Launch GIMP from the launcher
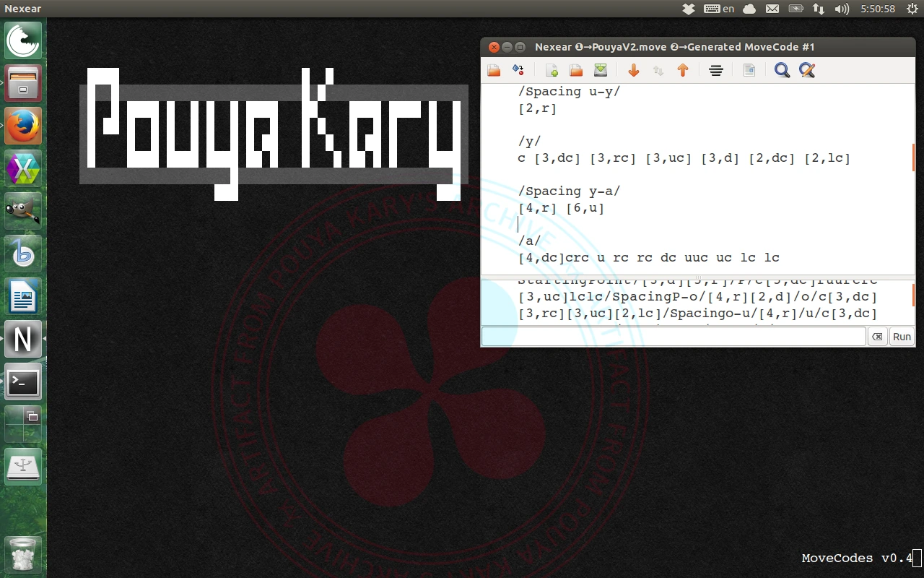Image resolution: width=924 pixels, height=578 pixels. coord(23,211)
